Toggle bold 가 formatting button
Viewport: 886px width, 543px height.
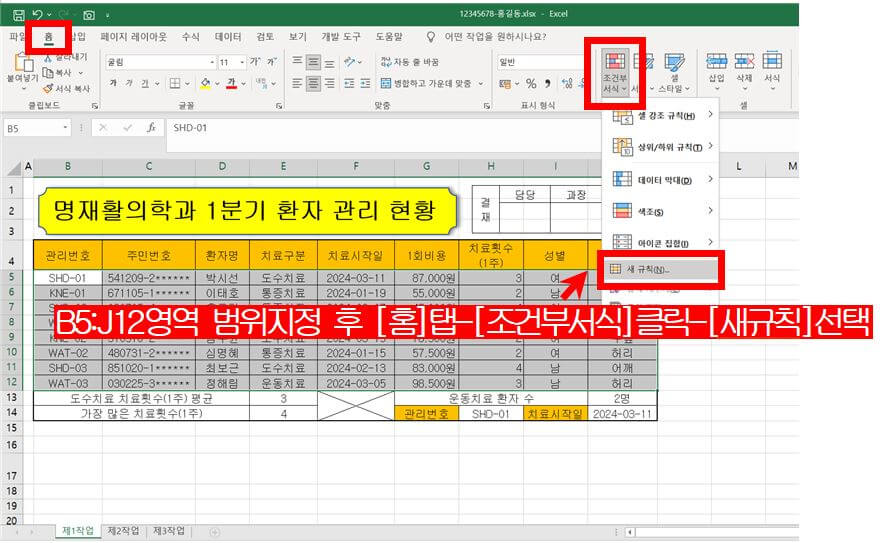114,83
